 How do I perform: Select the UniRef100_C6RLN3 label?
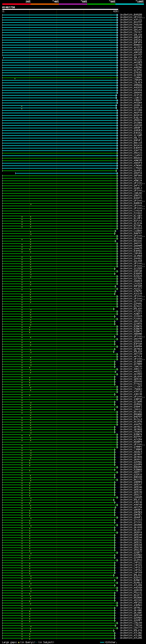[131, 193]
